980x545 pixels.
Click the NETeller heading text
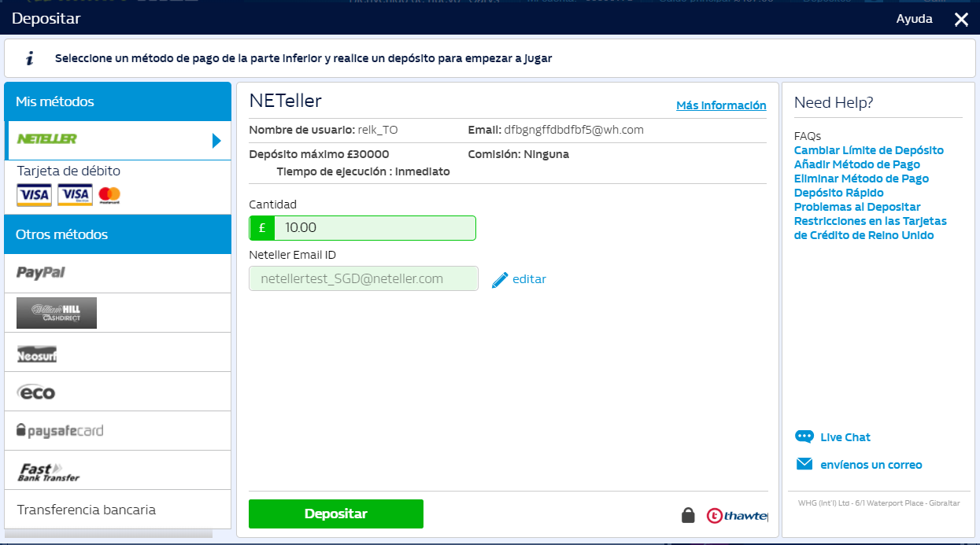[286, 101]
